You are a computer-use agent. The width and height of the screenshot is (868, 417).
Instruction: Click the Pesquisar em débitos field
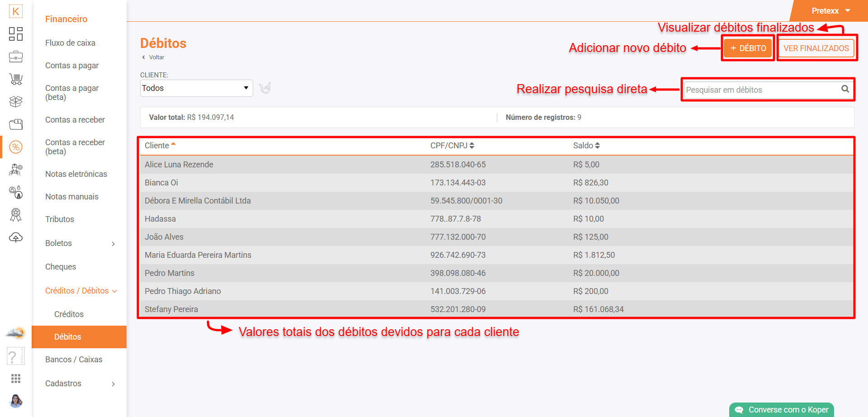click(761, 90)
